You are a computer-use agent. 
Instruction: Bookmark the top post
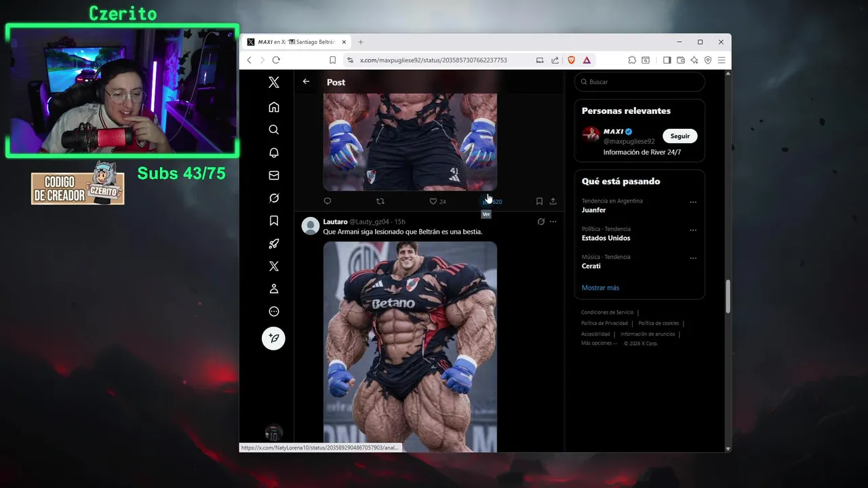539,201
